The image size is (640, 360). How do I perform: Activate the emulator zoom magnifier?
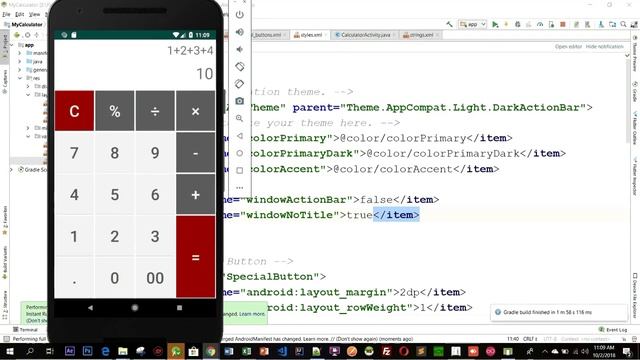240,118
